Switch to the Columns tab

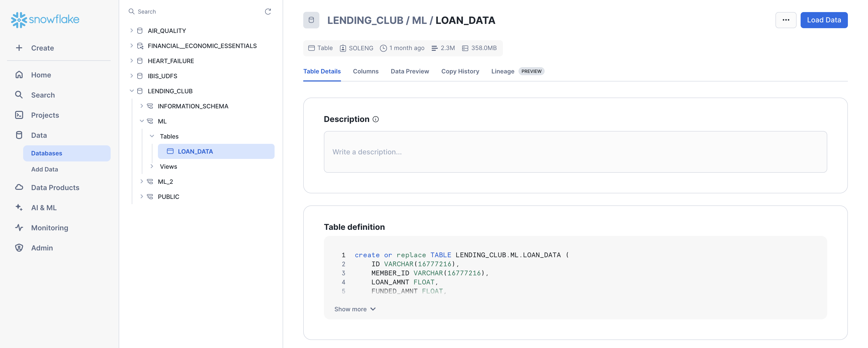coord(365,71)
